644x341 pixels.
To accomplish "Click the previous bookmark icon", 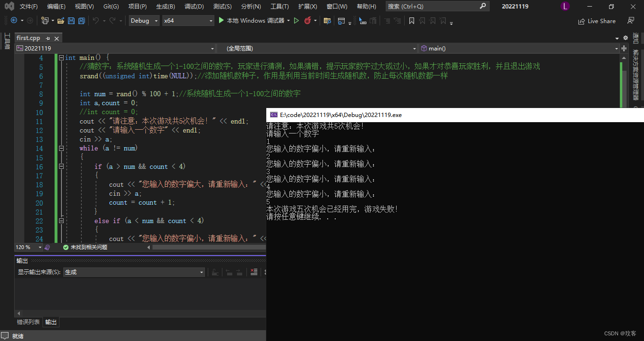I will point(422,21).
